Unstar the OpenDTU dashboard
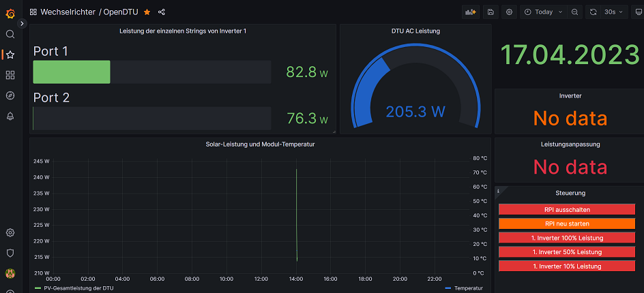This screenshot has height=293, width=644. point(147,12)
